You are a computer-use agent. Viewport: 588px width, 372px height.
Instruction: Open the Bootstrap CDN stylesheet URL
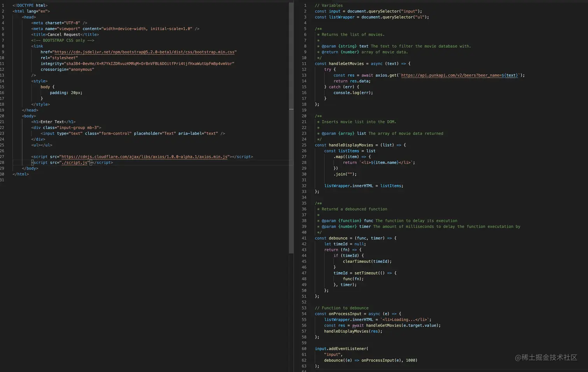144,52
